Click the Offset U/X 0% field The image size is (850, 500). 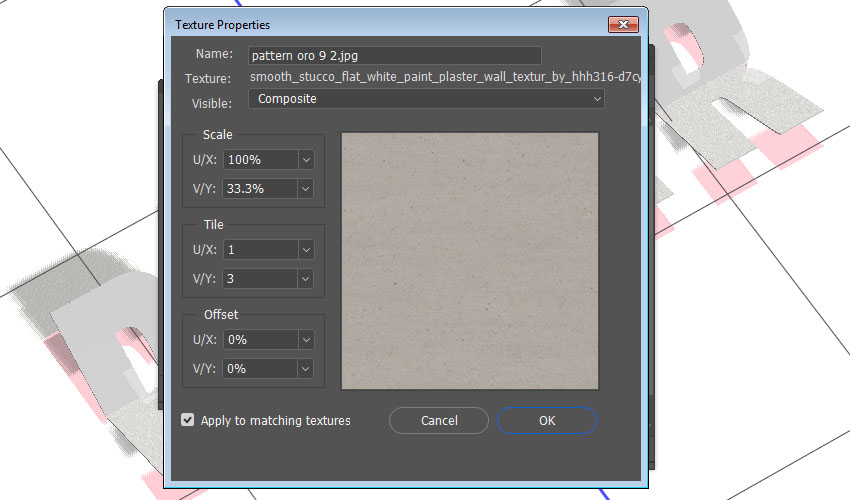click(260, 339)
